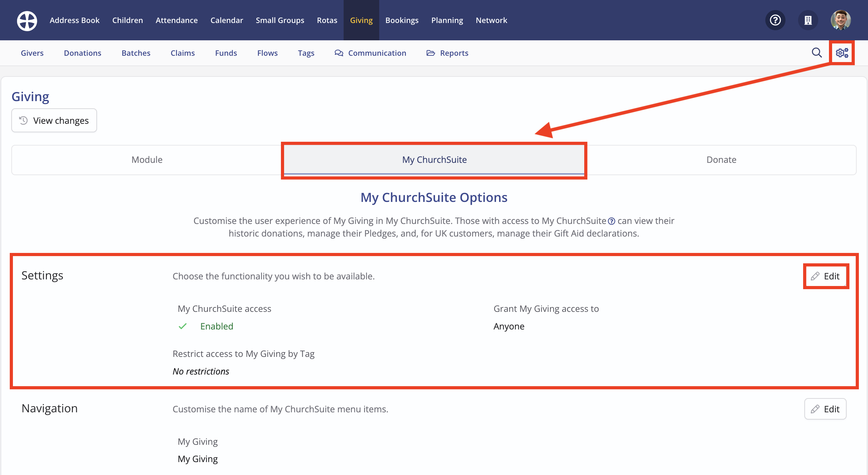Open the Tags section

pyautogui.click(x=306, y=53)
